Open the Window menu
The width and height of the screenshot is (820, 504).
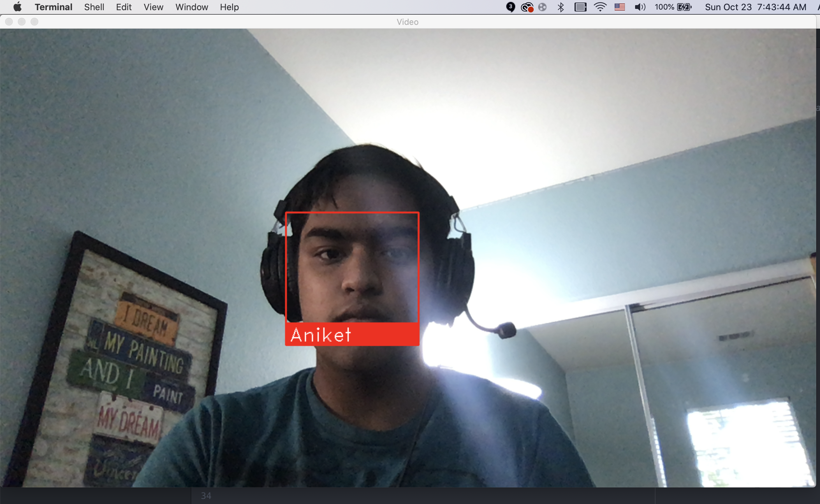tap(192, 7)
